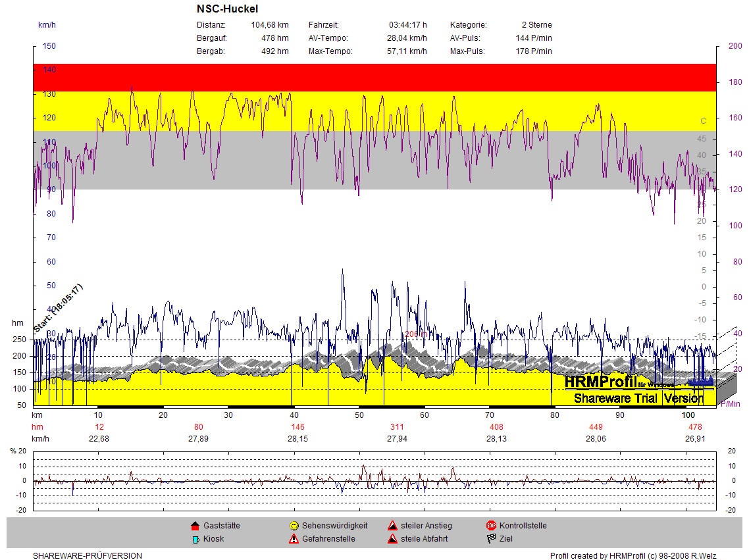Viewport: 749px width, 560px height.
Task: Click the Gefahrenstelle warning triangle icon
Action: click(294, 539)
